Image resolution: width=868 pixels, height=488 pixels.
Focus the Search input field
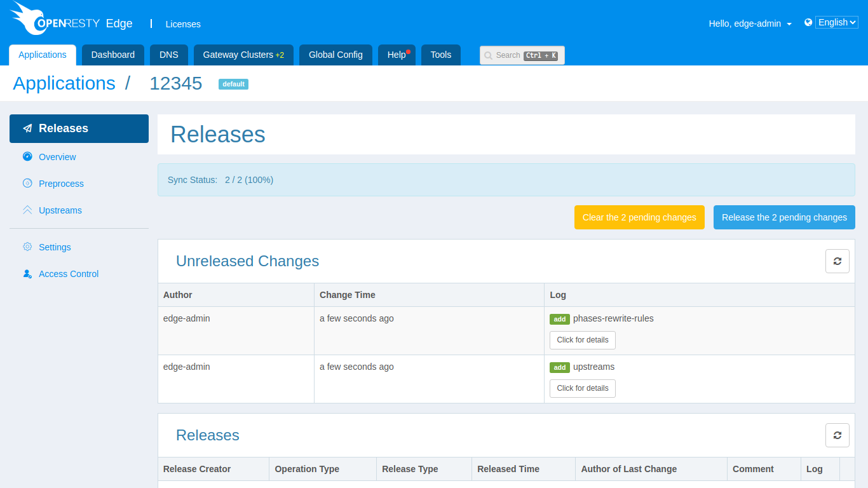522,55
